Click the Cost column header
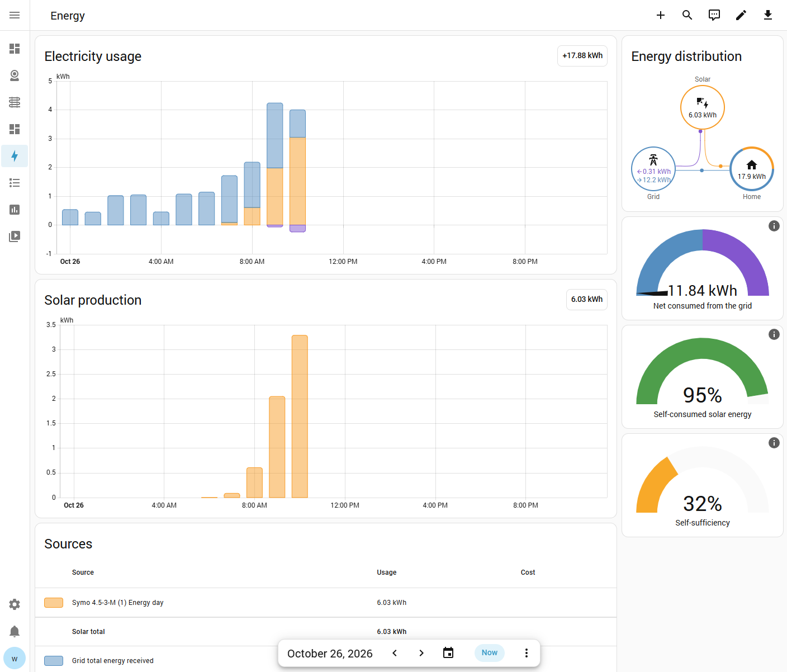 click(528, 572)
